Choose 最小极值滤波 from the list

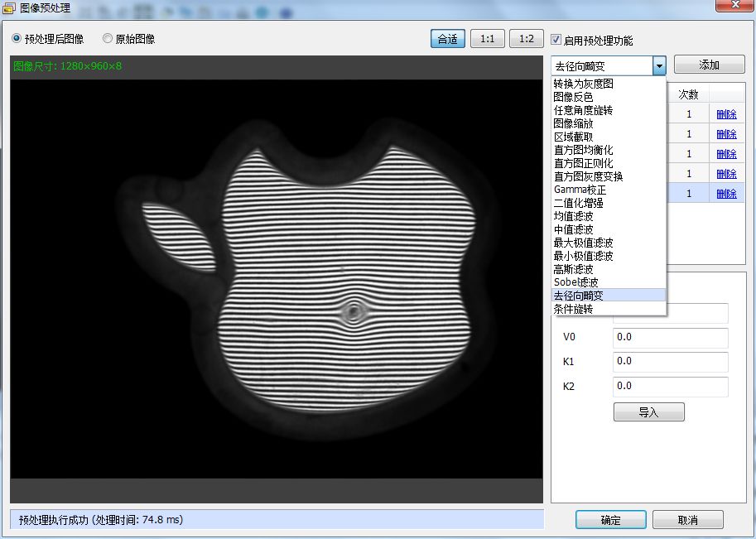pos(609,256)
